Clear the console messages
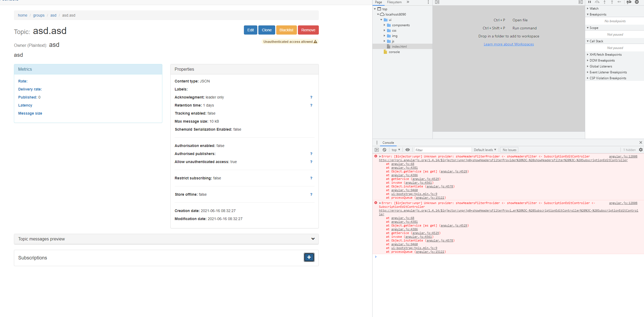Screen dimensions: 644x317 (384, 150)
